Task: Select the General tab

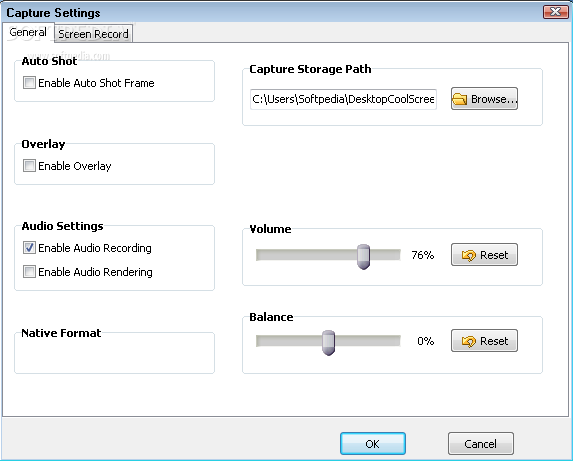Action: [x=28, y=32]
